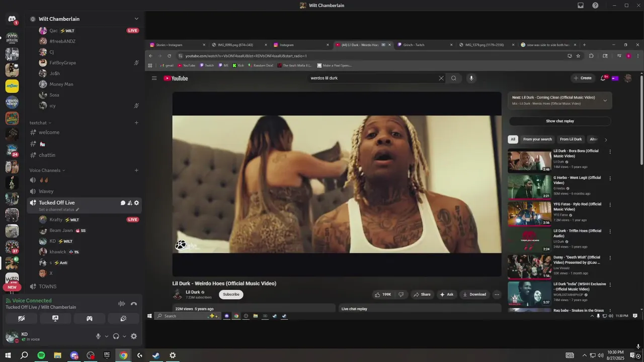Open YouTube notifications bell
This screenshot has height=362, width=644.
pos(603,78)
